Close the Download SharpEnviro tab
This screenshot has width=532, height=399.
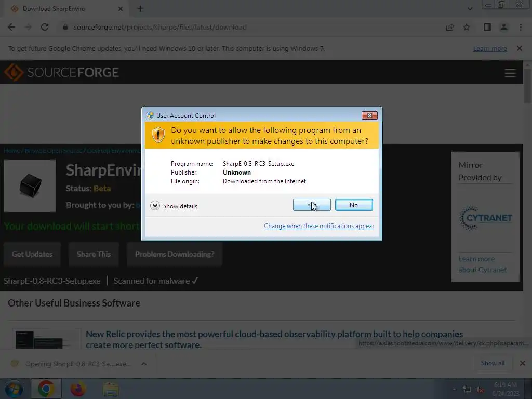(x=121, y=9)
